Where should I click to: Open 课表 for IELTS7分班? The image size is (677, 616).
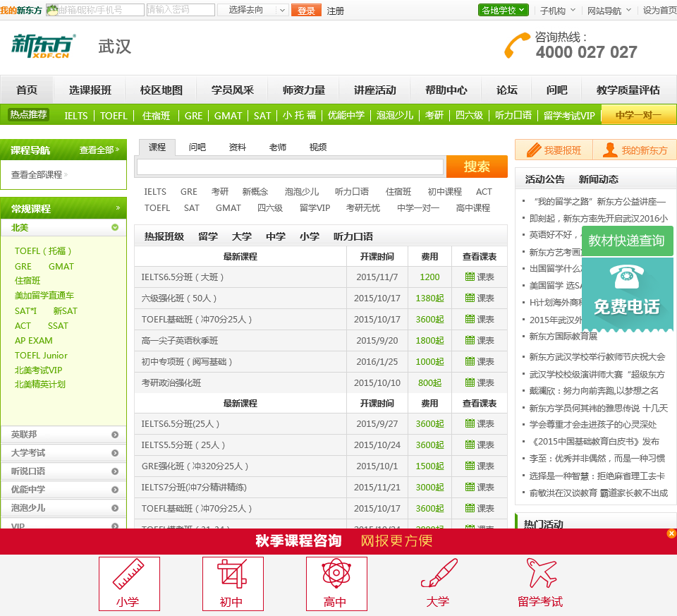(x=480, y=488)
